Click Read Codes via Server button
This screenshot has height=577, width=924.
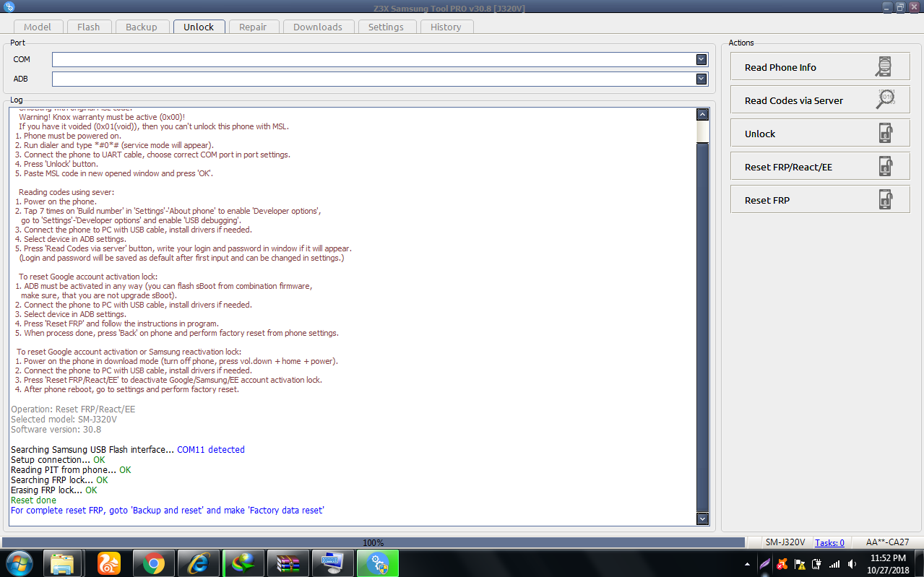820,100
